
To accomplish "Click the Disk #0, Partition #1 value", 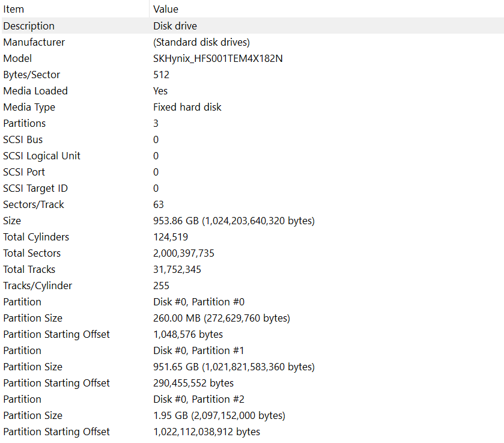I will click(199, 350).
